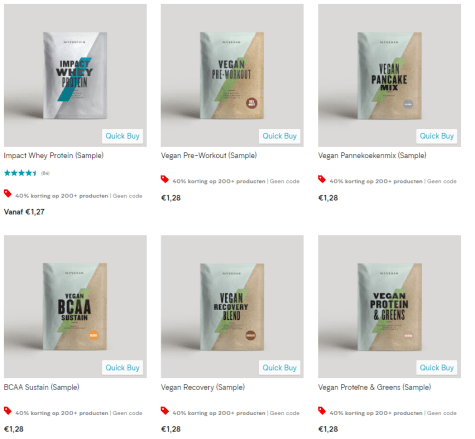Click Quick Buy on Impact Whey Protein
This screenshot has height=439, width=475.
[122, 136]
